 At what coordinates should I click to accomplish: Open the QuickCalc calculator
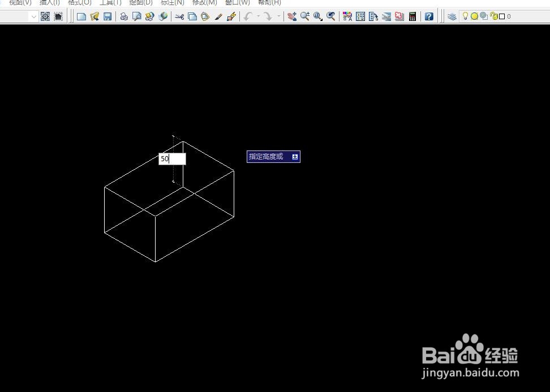(x=412, y=16)
